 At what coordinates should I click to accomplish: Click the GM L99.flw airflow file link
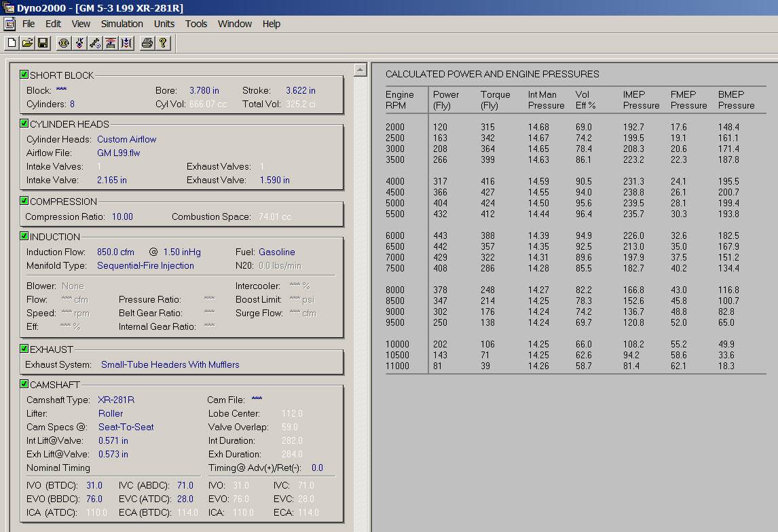pos(118,153)
